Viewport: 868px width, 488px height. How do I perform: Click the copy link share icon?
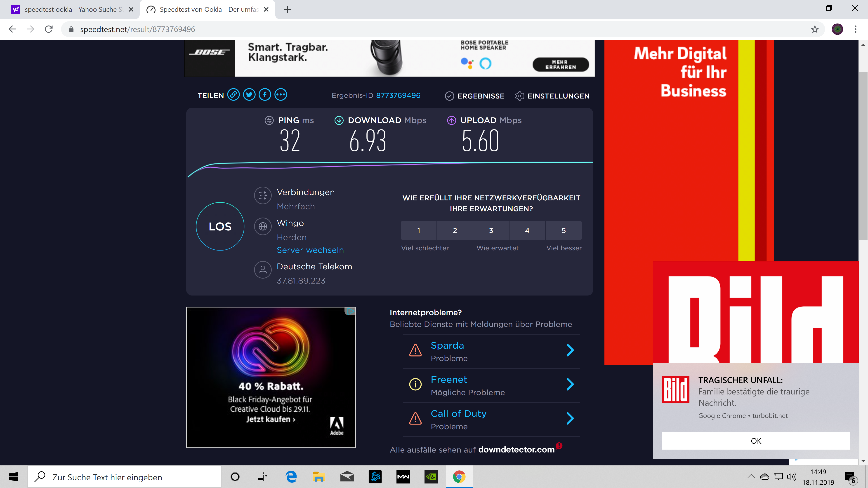click(x=233, y=95)
